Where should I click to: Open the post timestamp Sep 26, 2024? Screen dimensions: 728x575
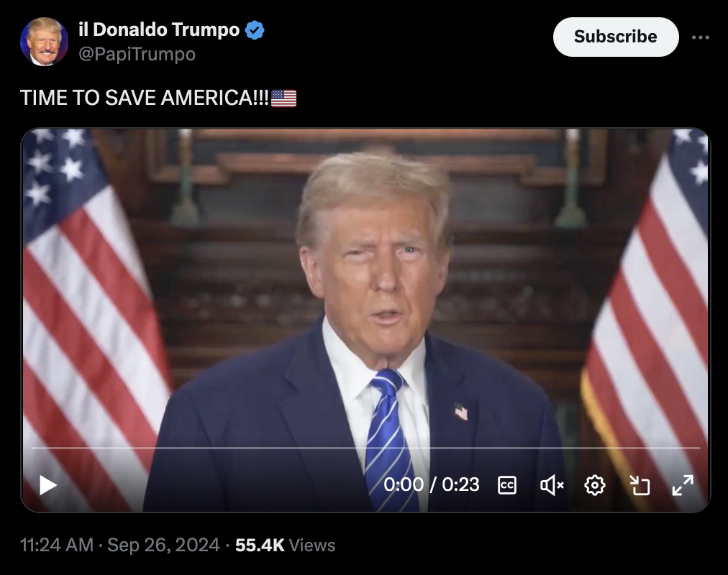pos(163,545)
